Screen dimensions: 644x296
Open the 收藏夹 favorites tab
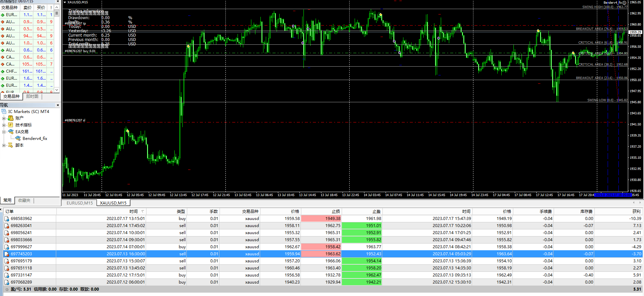coord(24,200)
